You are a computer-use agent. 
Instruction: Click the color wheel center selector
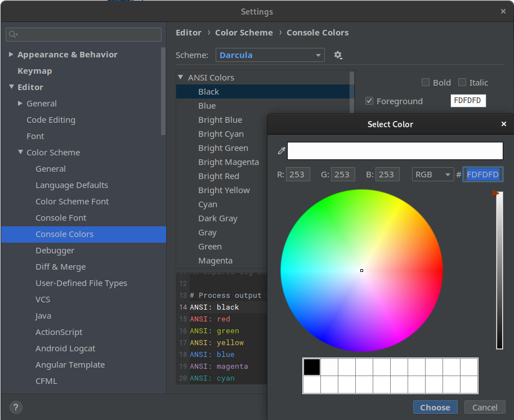[x=361, y=270]
